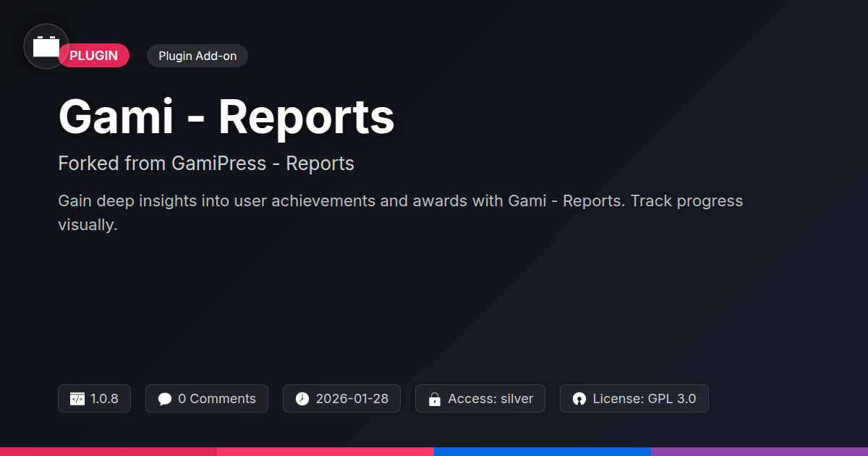Click the comments speech bubble icon
Image resolution: width=868 pixels, height=456 pixels.
click(165, 399)
